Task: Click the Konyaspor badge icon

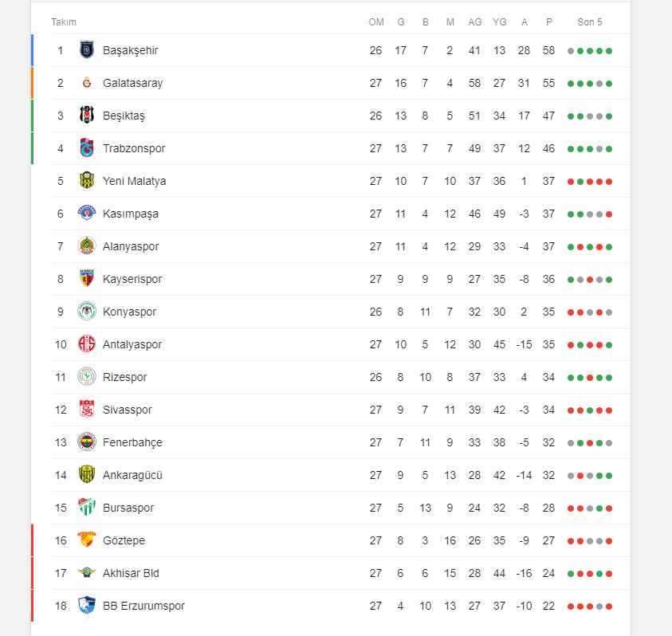Action: click(x=87, y=311)
